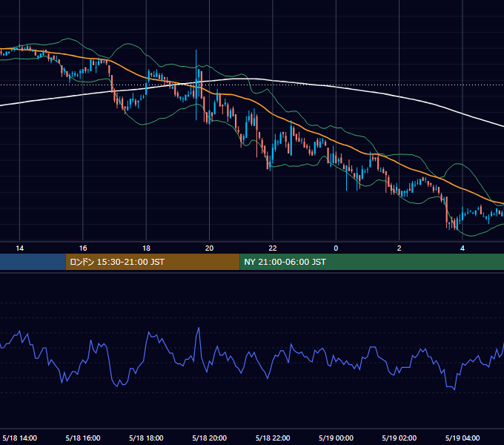Click the 5/19 00:00 time label
Image resolution: width=504 pixels, height=445 pixels.
[336, 438]
